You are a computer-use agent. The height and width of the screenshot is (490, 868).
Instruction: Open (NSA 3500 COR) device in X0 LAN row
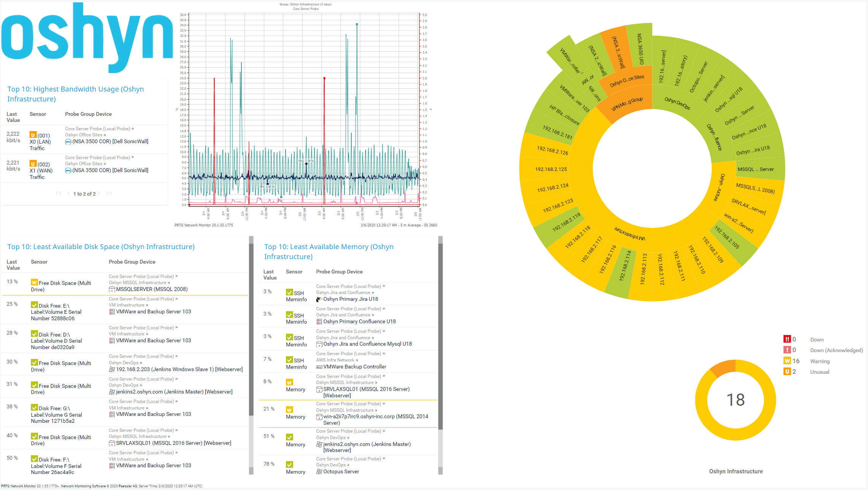(x=110, y=141)
